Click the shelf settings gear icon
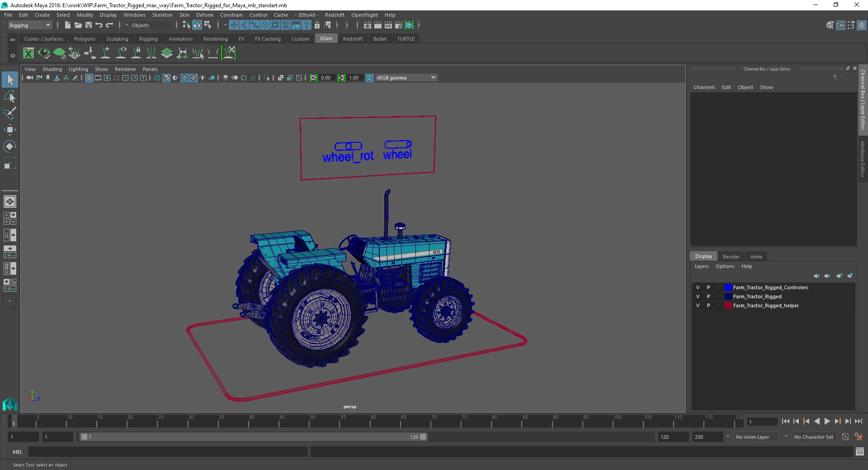Viewport: 868px width, 470px height. 13,56
